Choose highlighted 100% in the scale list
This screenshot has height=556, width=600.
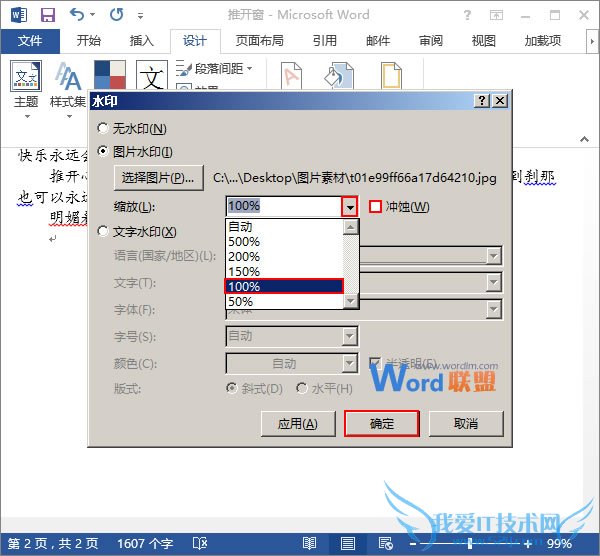[x=285, y=286]
